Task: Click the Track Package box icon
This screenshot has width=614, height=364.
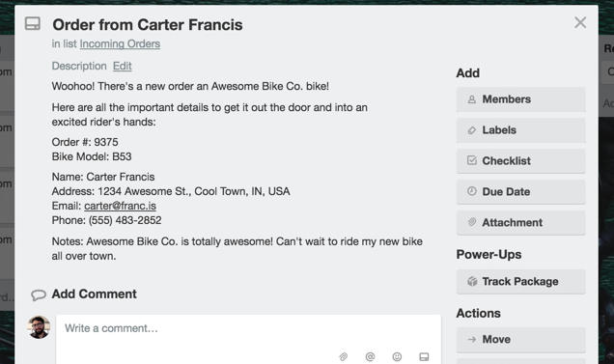Action: point(472,281)
